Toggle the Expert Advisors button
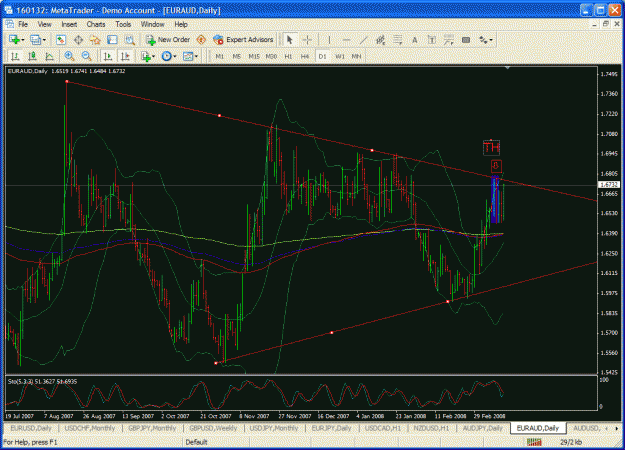Viewport: 625px width, 450px height. click(x=244, y=40)
